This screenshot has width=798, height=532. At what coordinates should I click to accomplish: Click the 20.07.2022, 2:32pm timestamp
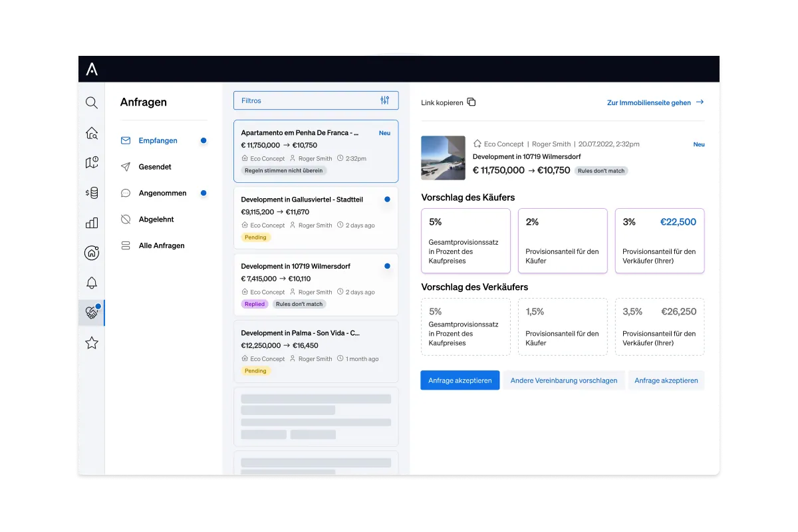point(609,144)
